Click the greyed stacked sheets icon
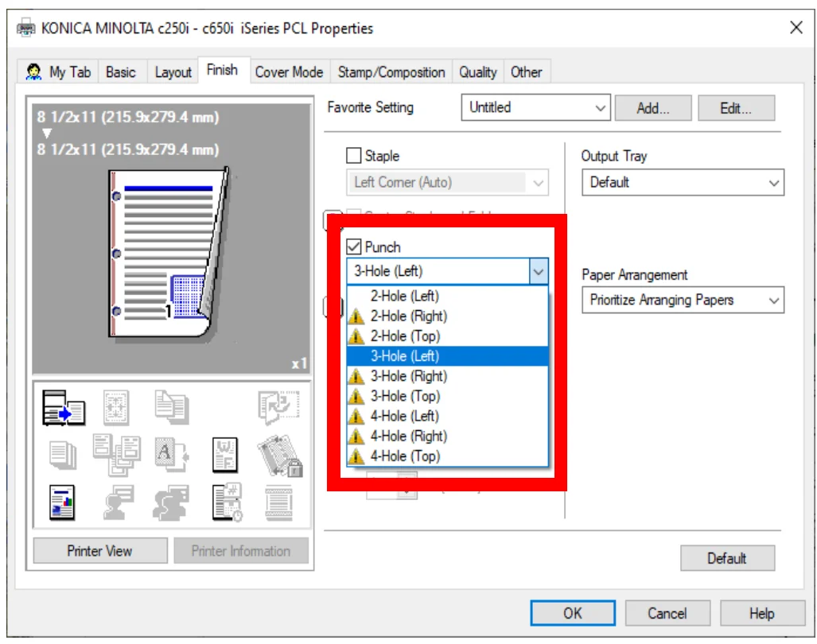The image size is (817, 644). coord(63,455)
